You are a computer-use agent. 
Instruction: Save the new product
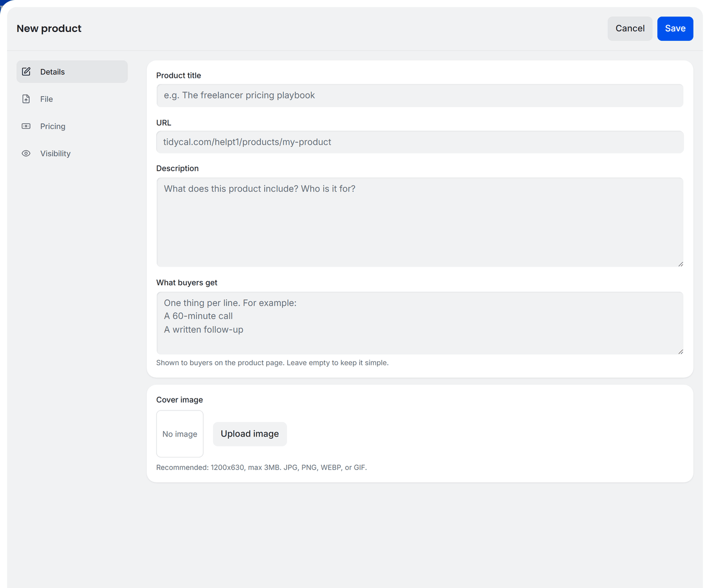pyautogui.click(x=675, y=28)
